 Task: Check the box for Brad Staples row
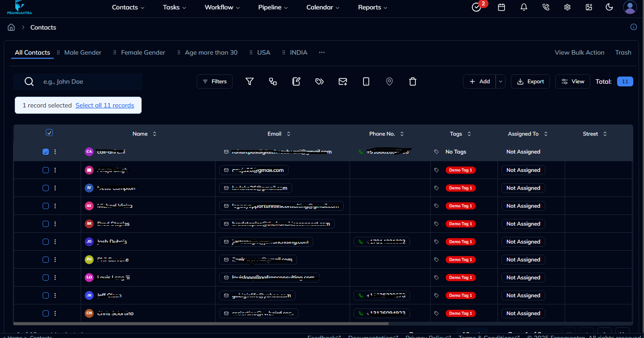(x=46, y=224)
